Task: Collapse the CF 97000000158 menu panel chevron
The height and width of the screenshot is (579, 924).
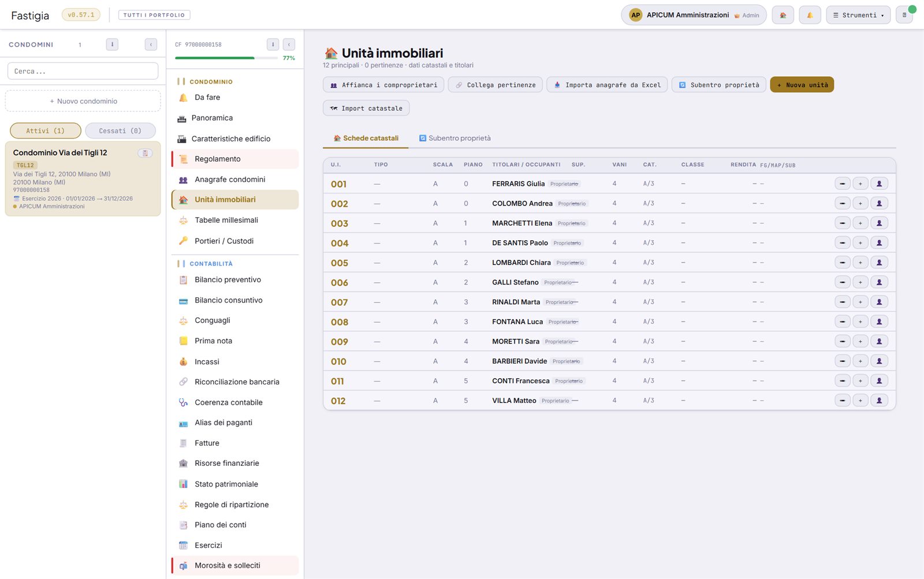Action: click(x=289, y=44)
